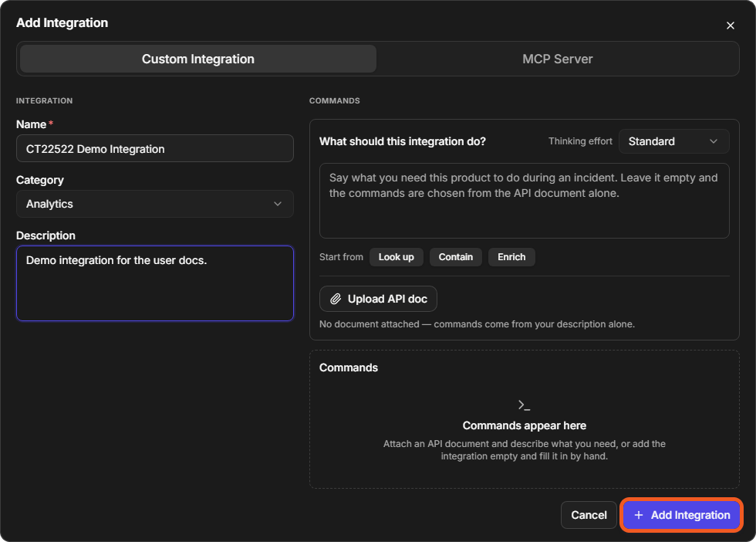Edit the integration Name field
756x542 pixels.
[x=155, y=149]
